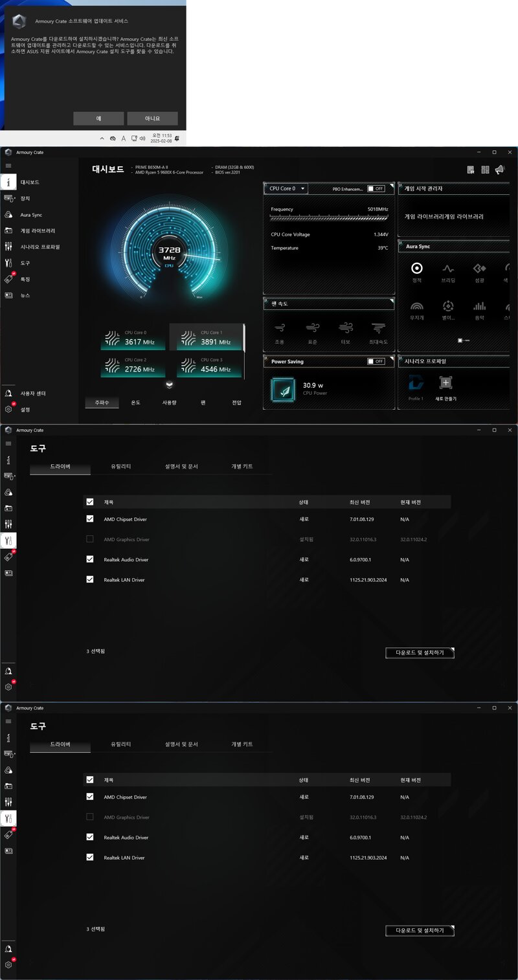Expand more CPU cores with double chevron
Image resolution: width=518 pixels, height=980 pixels.
click(170, 384)
